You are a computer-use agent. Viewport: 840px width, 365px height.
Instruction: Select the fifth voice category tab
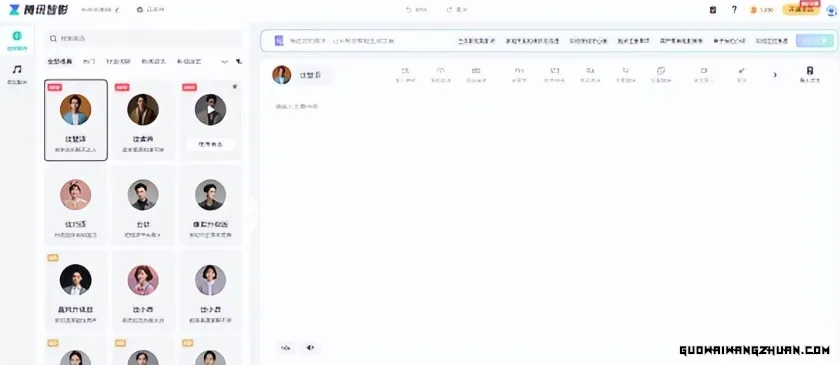tap(189, 62)
